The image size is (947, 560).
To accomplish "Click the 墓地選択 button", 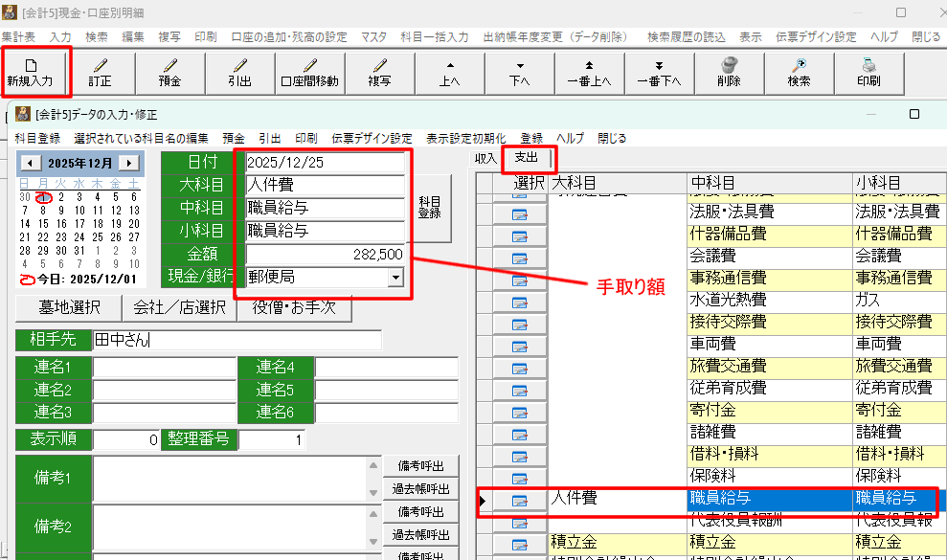I will pyautogui.click(x=68, y=307).
